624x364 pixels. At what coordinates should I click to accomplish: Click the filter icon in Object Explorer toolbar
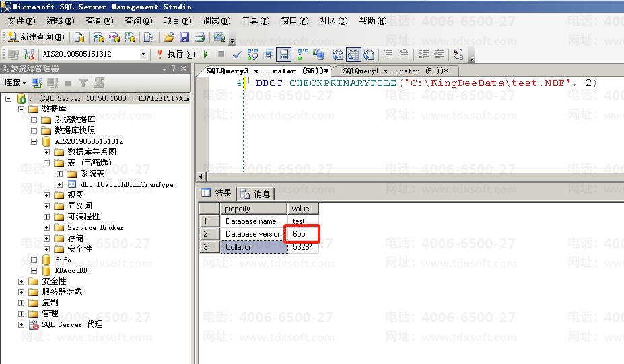coord(83,83)
